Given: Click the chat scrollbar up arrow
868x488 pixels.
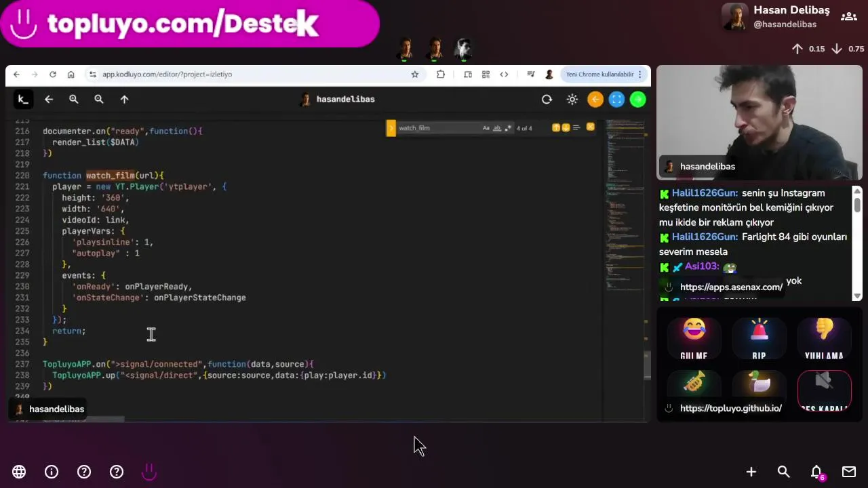Looking at the screenshot, I should [857, 191].
